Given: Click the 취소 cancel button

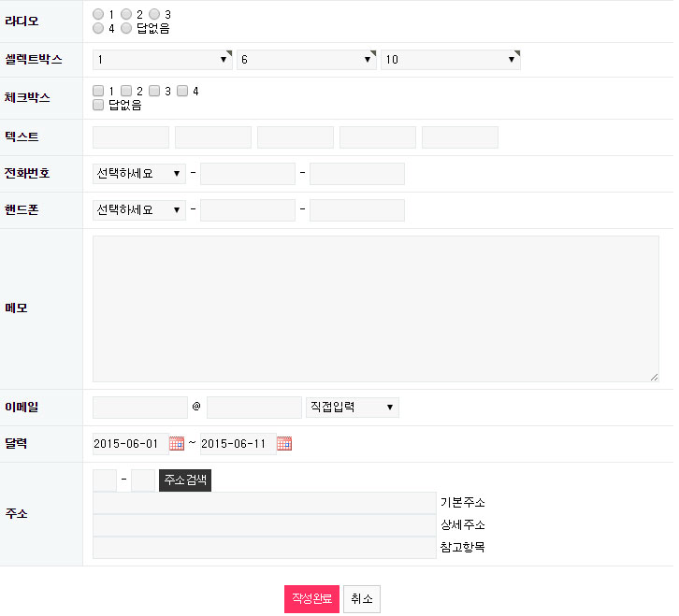Looking at the screenshot, I should click(362, 599).
